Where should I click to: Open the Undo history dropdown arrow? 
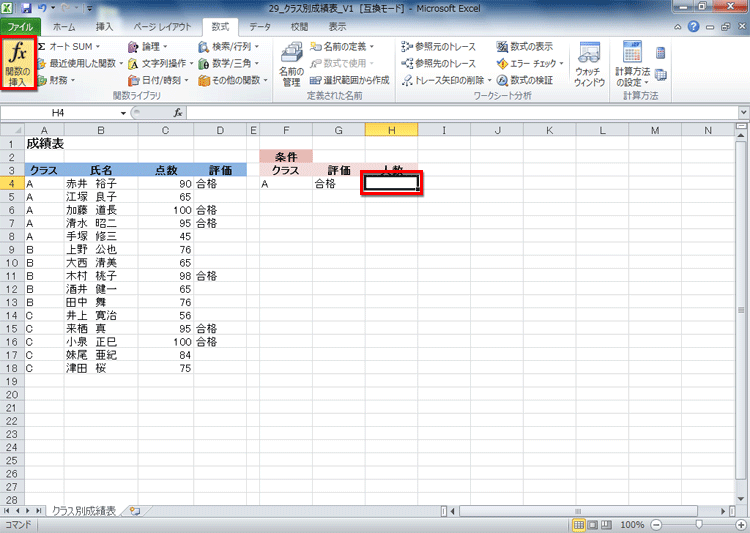(53, 8)
